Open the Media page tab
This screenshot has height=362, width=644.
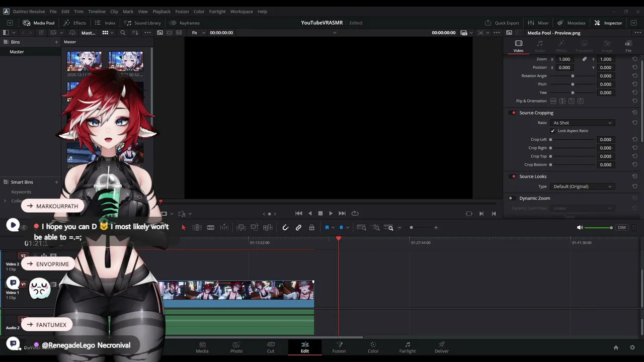[x=202, y=347]
